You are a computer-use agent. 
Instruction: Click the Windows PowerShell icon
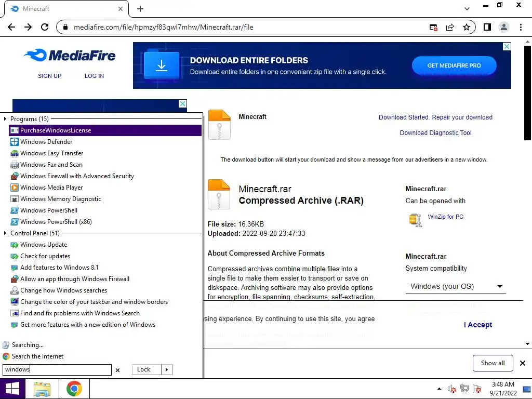[x=14, y=210]
